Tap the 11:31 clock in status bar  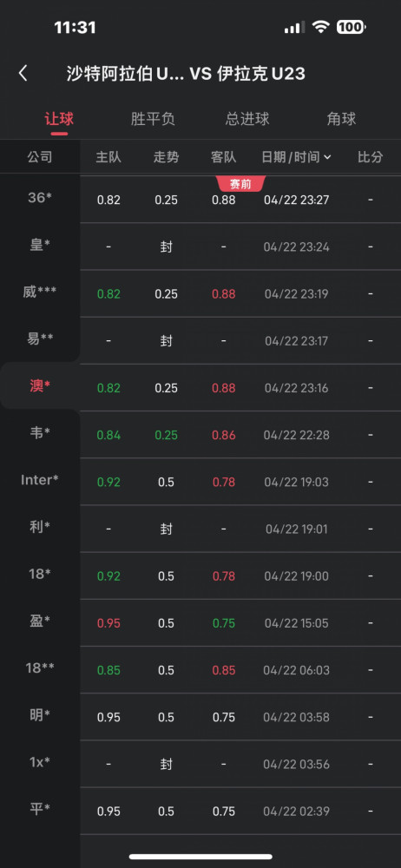pos(75,27)
